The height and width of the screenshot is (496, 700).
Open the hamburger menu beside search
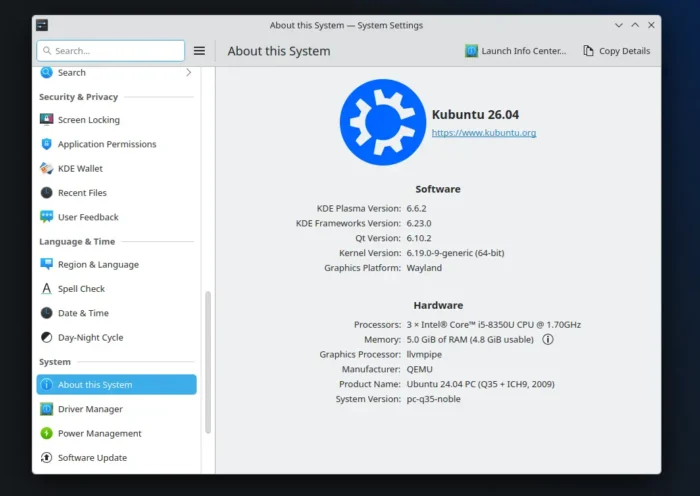[199, 51]
